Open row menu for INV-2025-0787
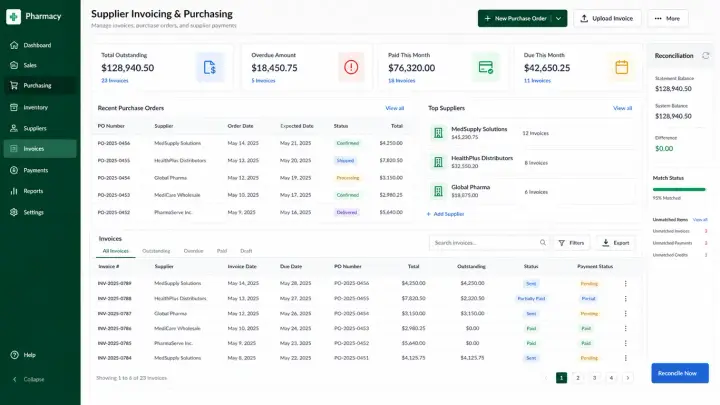Image resolution: width=720 pixels, height=405 pixels. click(625, 314)
